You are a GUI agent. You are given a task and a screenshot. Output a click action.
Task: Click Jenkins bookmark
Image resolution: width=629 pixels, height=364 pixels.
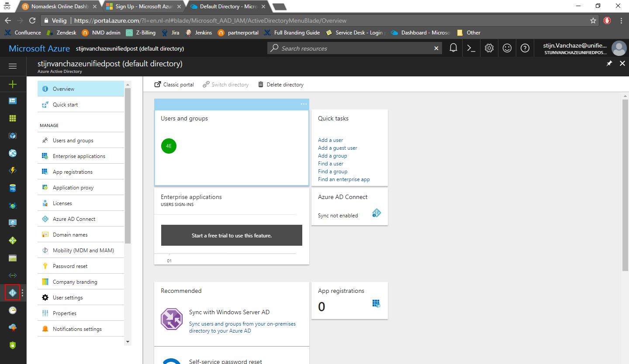tap(199, 33)
